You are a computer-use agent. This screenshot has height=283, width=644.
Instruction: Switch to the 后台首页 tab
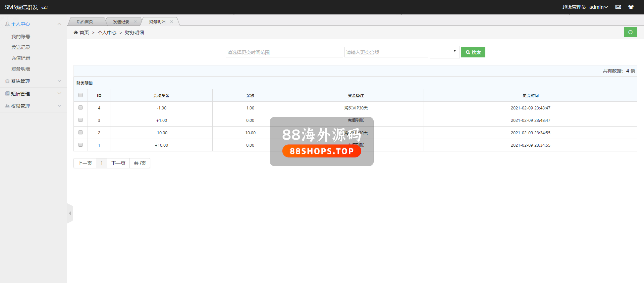85,21
